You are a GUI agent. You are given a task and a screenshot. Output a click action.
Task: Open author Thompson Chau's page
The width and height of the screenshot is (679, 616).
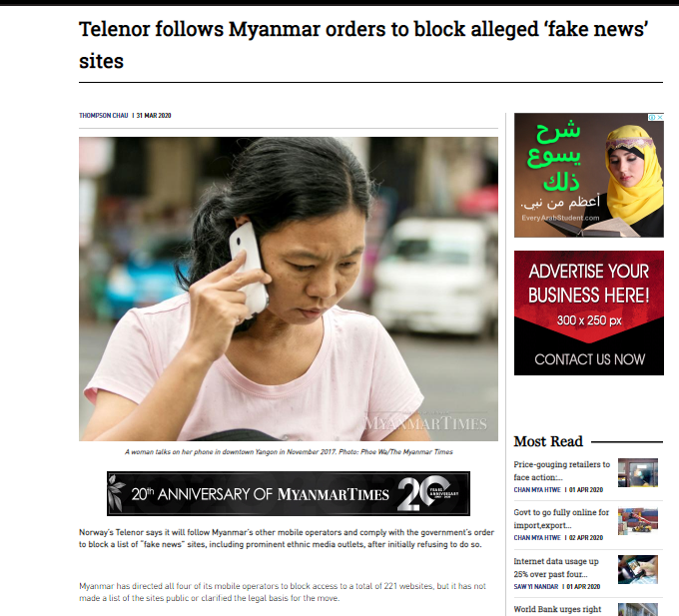[x=104, y=116]
